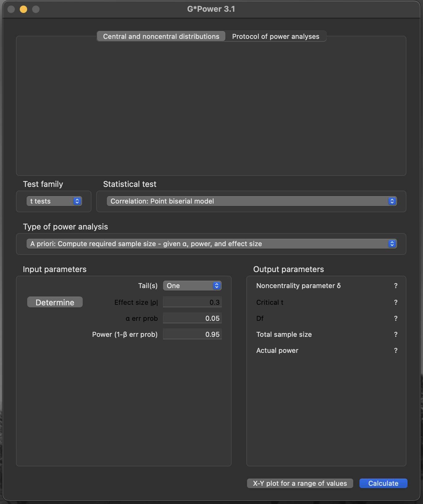Click the Total sample size output value
This screenshot has height=504, width=423.
coord(396,334)
